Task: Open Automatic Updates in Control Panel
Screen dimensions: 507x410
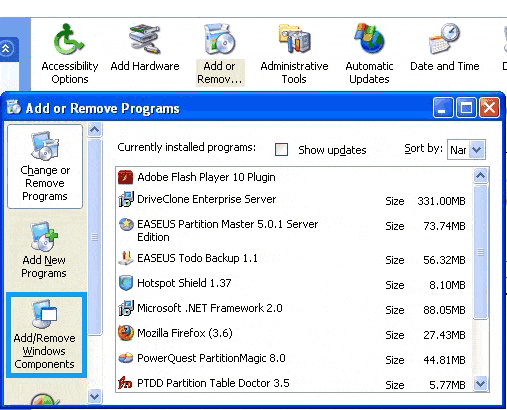Action: tap(369, 53)
